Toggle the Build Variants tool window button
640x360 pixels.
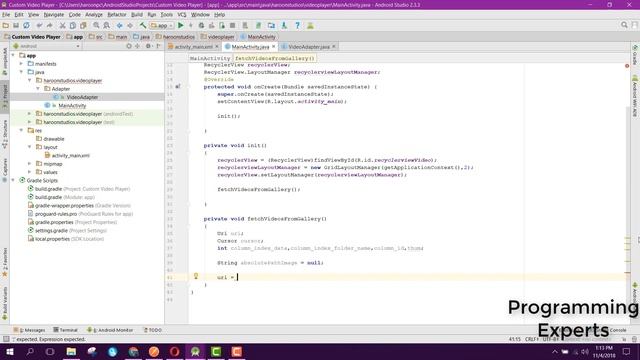(5, 303)
